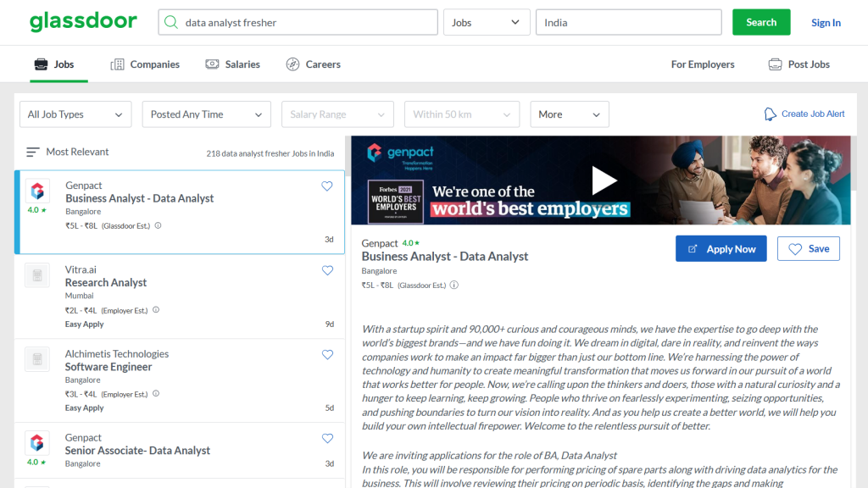The height and width of the screenshot is (488, 868).
Task: Switch to the Companies tab
Action: 145,64
